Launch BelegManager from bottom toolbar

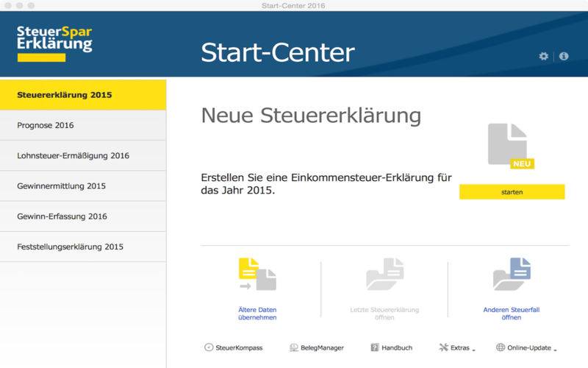[316, 347]
